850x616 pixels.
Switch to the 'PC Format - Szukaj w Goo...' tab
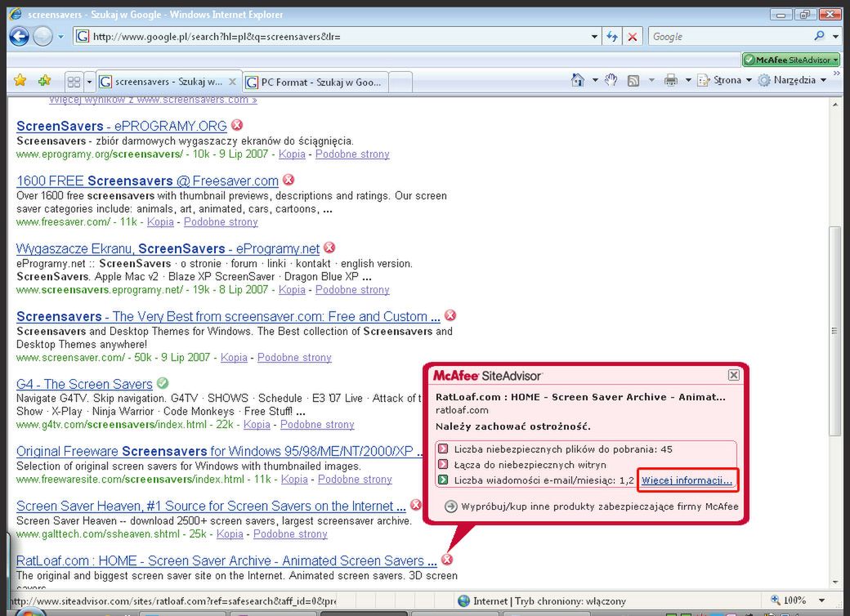[x=315, y=83]
